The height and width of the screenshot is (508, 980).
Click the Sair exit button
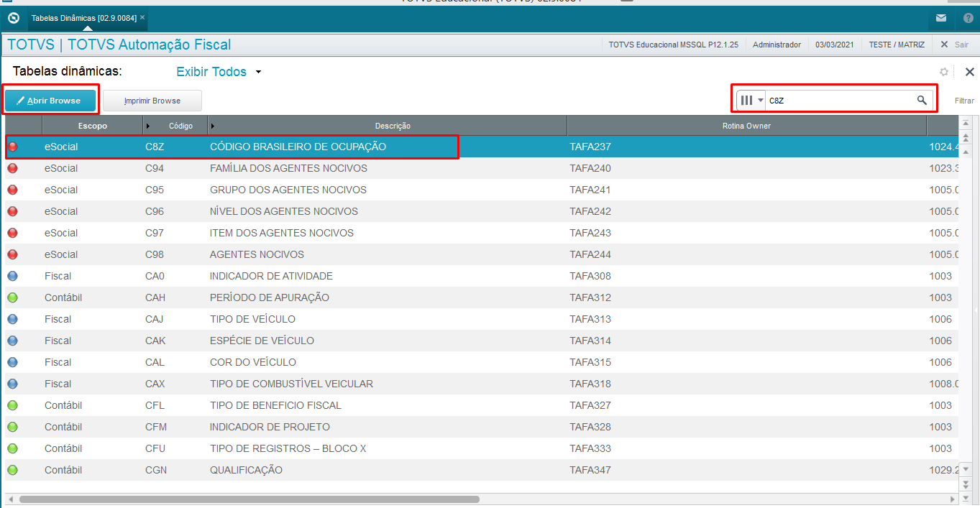(x=955, y=45)
